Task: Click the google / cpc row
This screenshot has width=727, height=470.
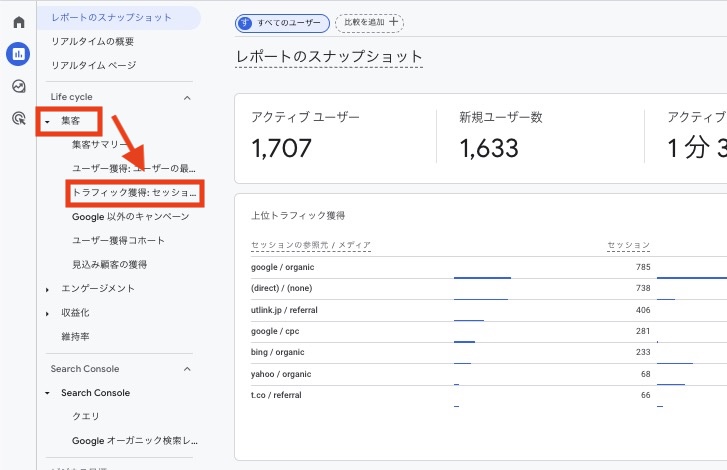Action: point(275,331)
